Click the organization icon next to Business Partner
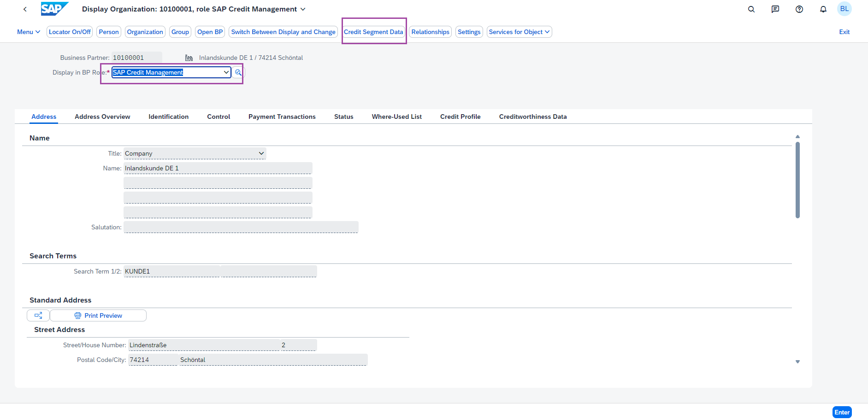This screenshot has height=420, width=868. tap(189, 58)
